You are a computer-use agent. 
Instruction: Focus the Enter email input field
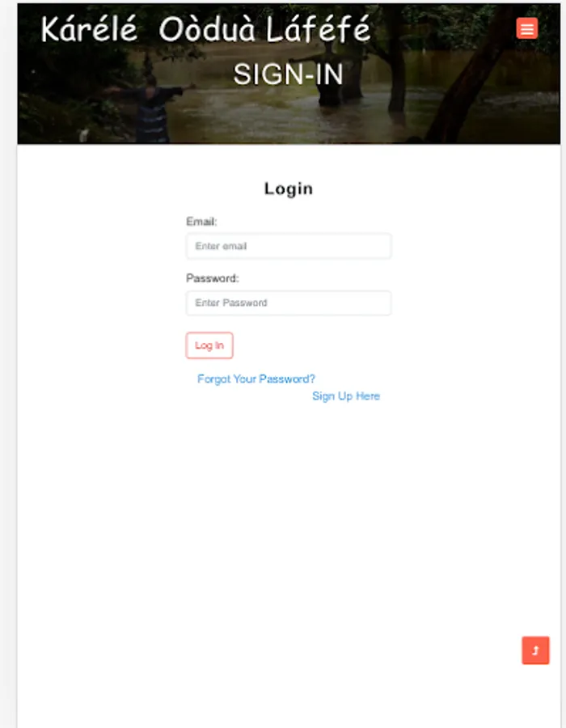point(289,246)
